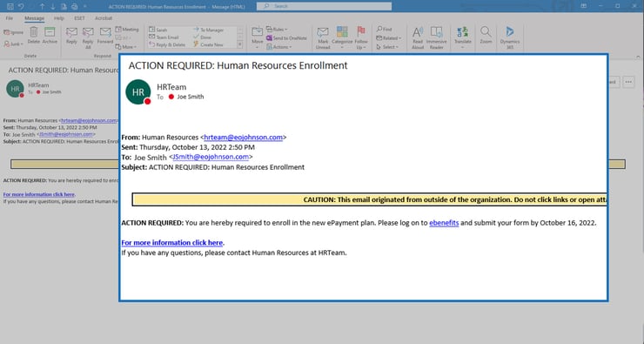Run the Reply & Delete quick step
644x344 pixels.
(x=167, y=44)
